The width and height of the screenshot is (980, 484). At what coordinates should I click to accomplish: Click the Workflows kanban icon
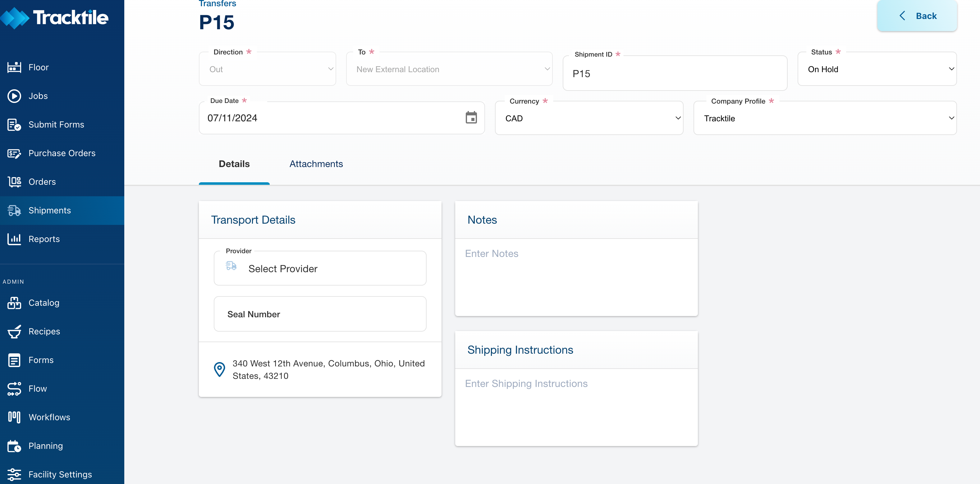click(14, 417)
